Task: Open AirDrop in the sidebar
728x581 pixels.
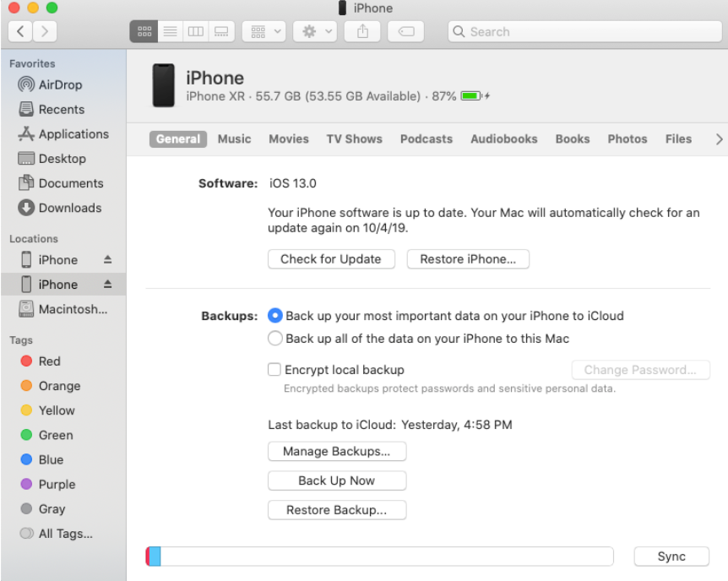Action: [x=63, y=84]
